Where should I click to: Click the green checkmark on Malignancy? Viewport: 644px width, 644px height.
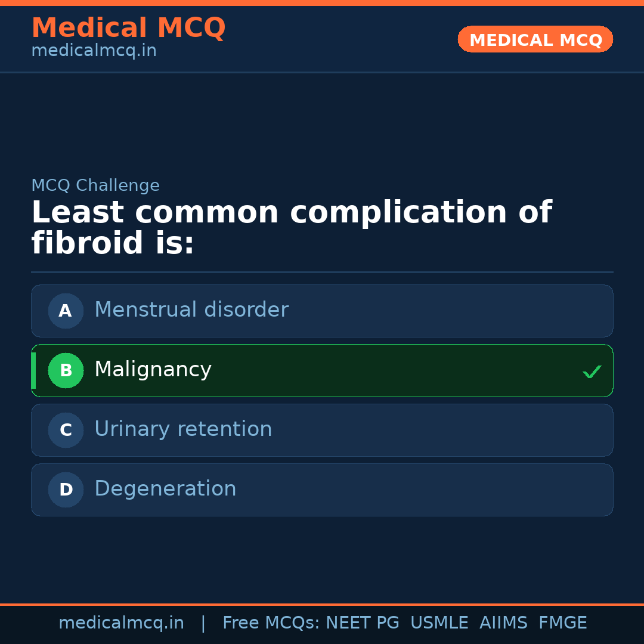pyautogui.click(x=592, y=371)
